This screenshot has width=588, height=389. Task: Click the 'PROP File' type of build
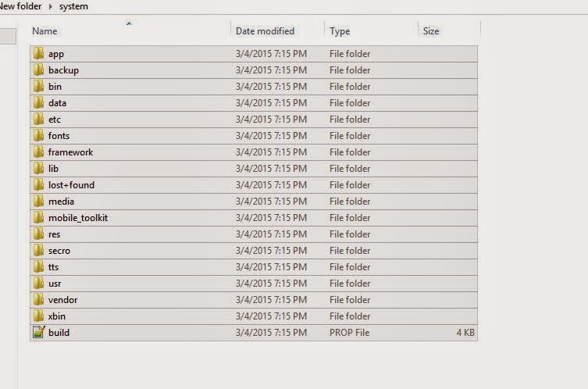coord(349,333)
